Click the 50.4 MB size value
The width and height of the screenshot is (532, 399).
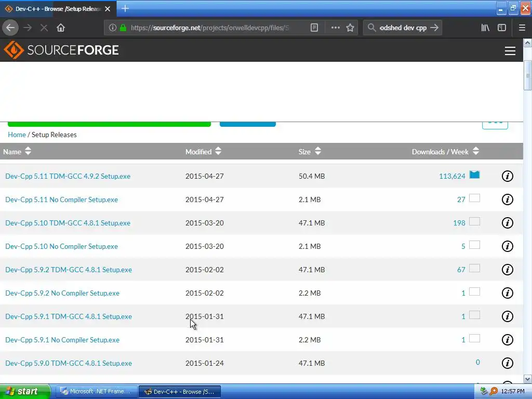(x=312, y=176)
